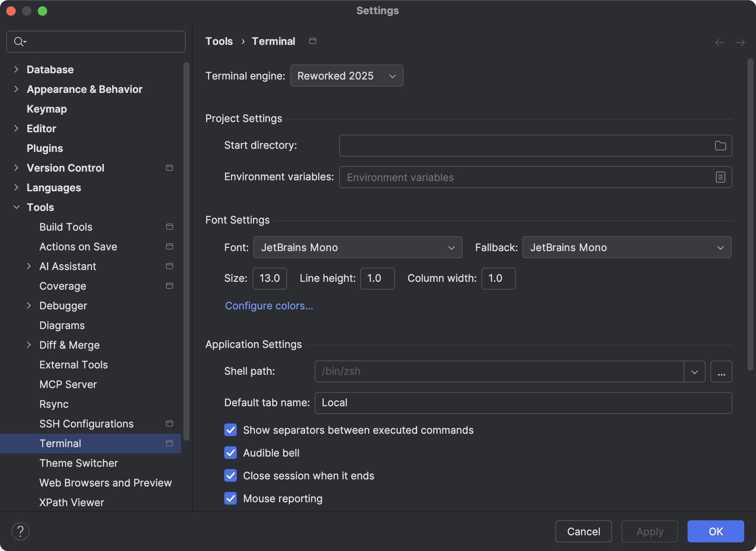This screenshot has height=551, width=756.
Task: Disable the Audible bell checkbox
Action: tap(230, 453)
